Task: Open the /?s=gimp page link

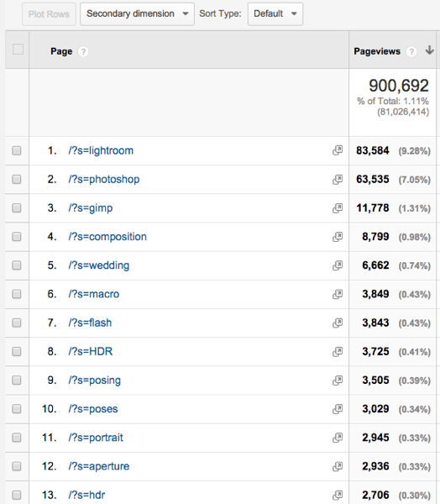Action: pos(91,208)
